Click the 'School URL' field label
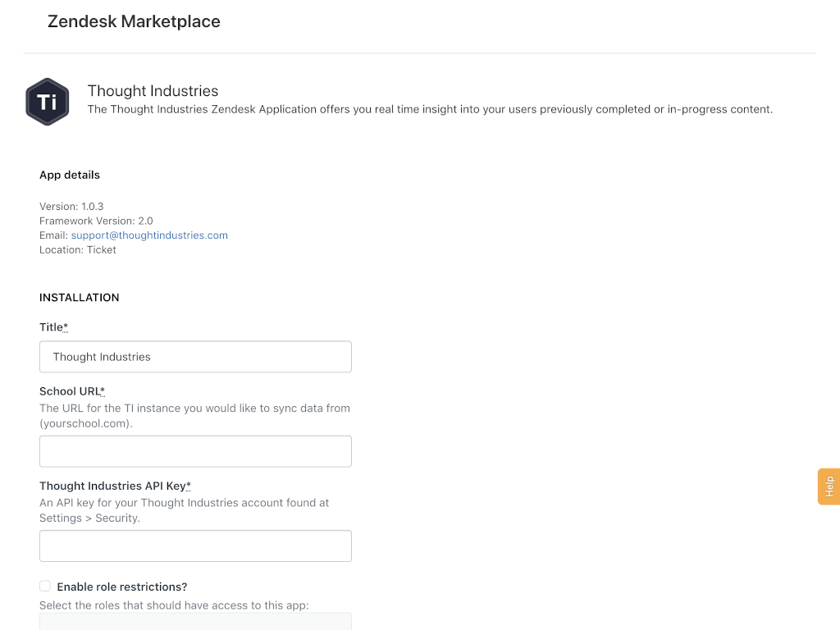 72,391
